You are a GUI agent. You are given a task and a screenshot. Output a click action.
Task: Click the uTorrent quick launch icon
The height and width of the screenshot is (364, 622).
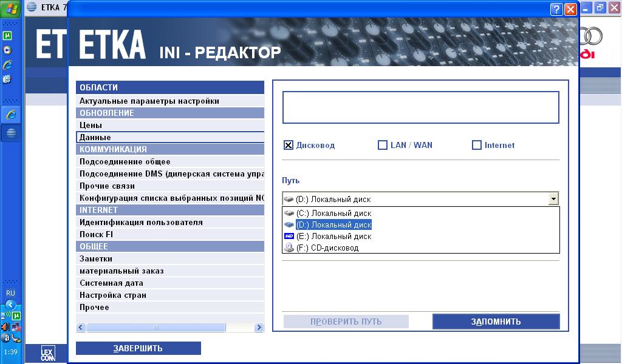point(8,36)
